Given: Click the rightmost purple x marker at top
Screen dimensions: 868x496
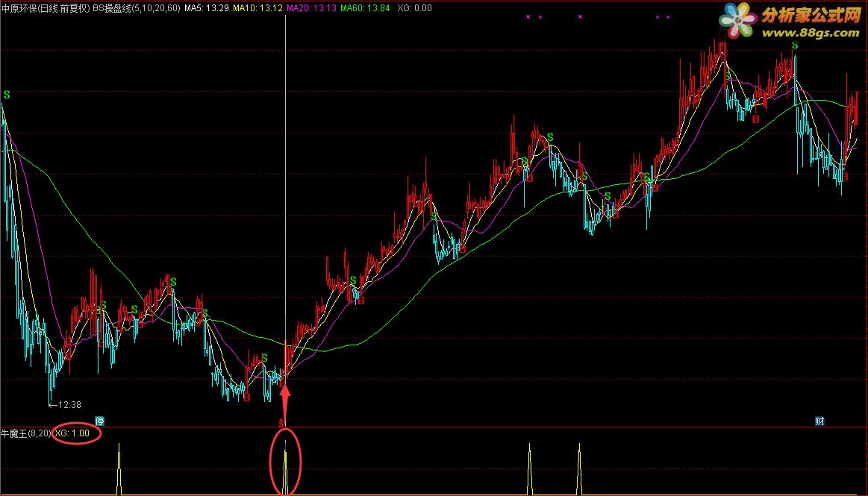Looking at the screenshot, I should click(x=668, y=17).
